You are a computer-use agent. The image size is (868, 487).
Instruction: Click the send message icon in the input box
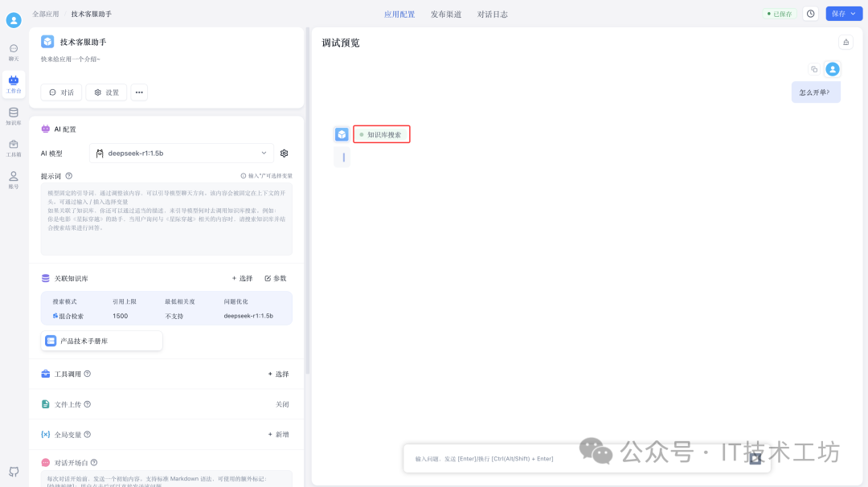755,458
